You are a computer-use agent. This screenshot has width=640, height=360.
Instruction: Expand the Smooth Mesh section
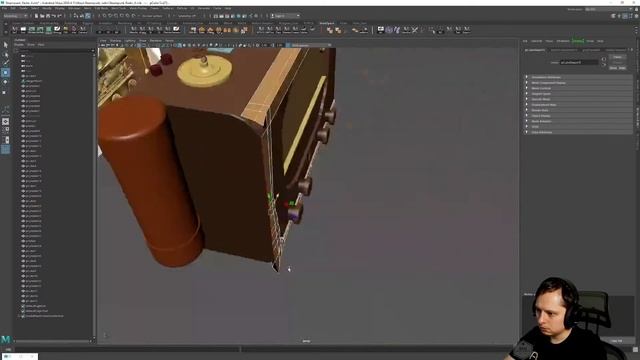[578, 99]
